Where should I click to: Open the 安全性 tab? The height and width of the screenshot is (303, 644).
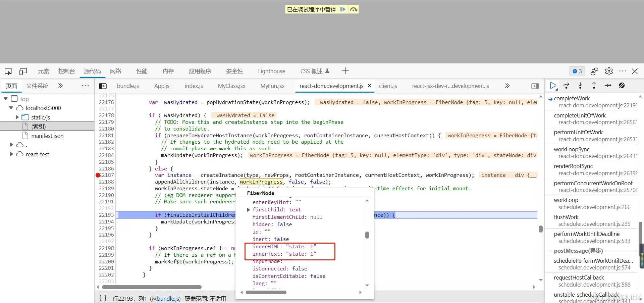(234, 71)
